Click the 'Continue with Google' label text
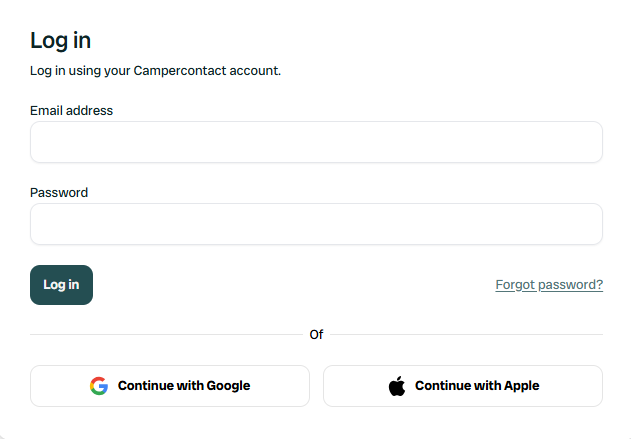The height and width of the screenshot is (439, 631). [184, 386]
